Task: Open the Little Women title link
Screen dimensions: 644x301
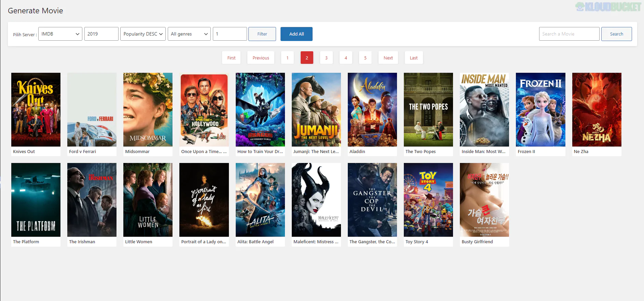Action: pyautogui.click(x=139, y=242)
